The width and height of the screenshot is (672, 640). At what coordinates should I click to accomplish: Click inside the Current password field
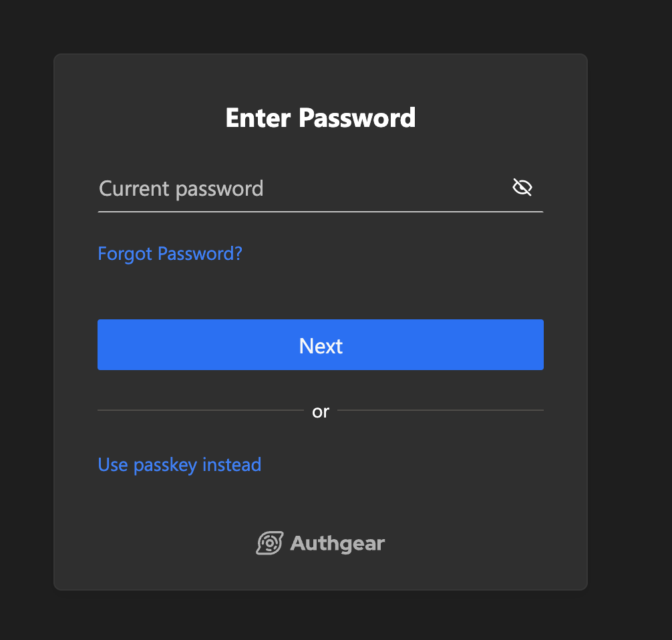pyautogui.click(x=267, y=188)
